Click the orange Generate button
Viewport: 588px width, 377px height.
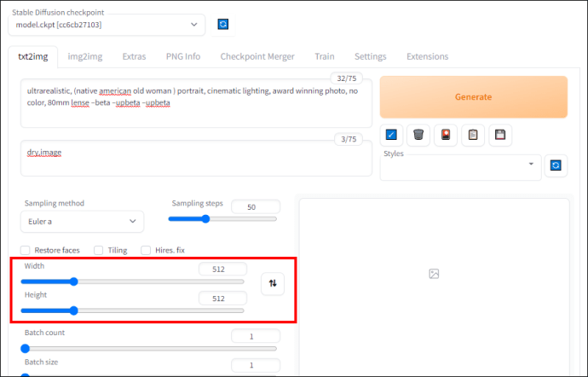pos(474,97)
